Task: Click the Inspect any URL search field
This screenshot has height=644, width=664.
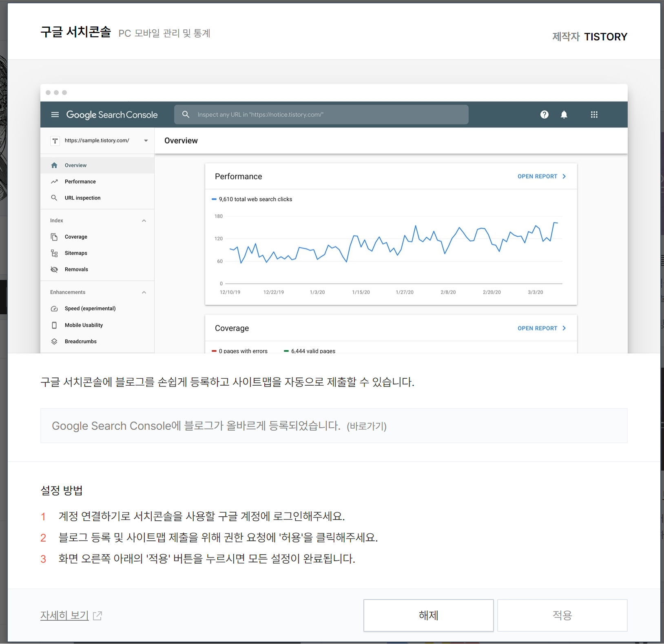Action: (x=321, y=115)
